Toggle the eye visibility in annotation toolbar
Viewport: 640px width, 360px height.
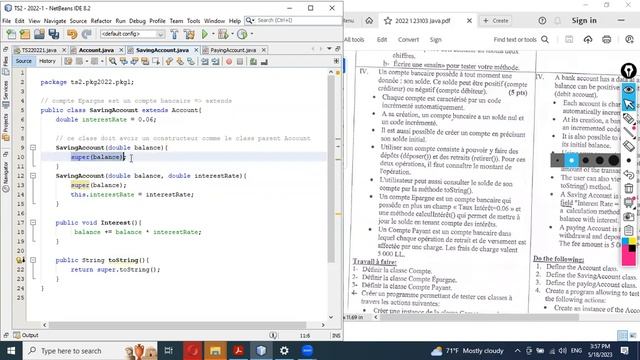click(x=629, y=89)
